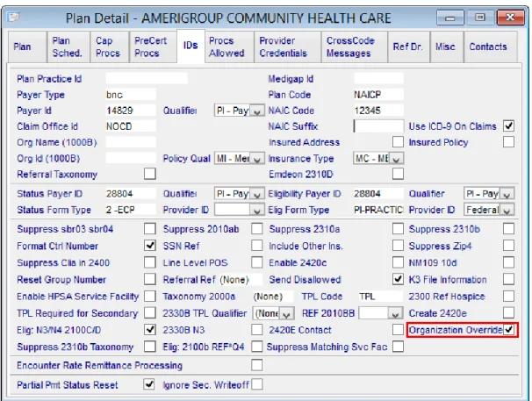Switch to the Ref Dr. tab
The height and width of the screenshot is (401, 532).
click(408, 47)
